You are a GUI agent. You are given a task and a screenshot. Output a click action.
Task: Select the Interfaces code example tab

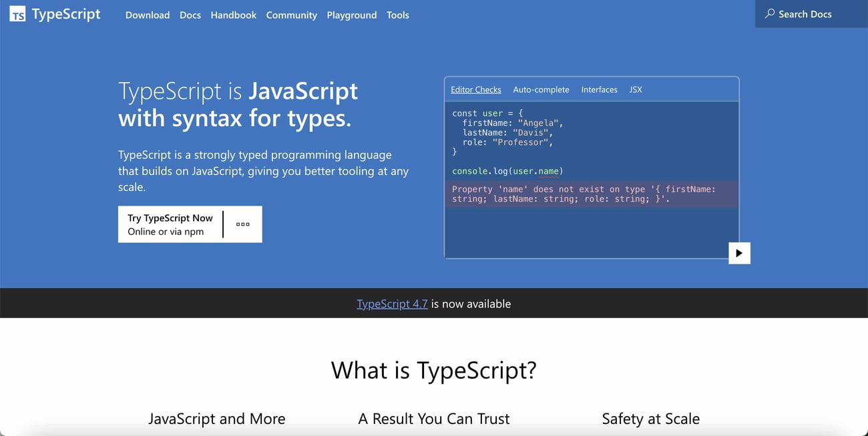click(599, 89)
